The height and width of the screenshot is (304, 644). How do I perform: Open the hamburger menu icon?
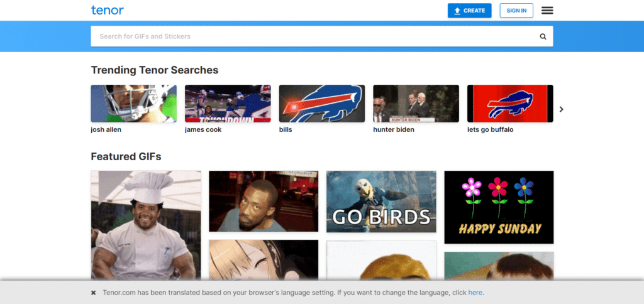pos(547,11)
